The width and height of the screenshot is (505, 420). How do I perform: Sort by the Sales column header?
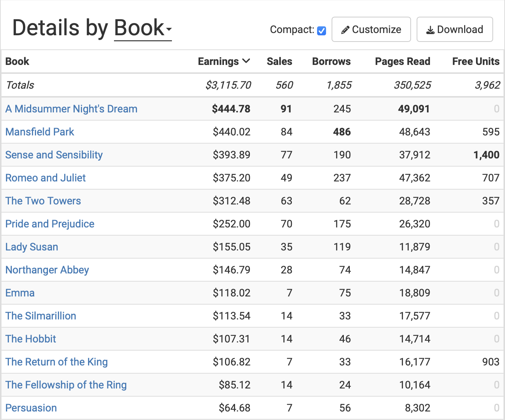tap(279, 61)
